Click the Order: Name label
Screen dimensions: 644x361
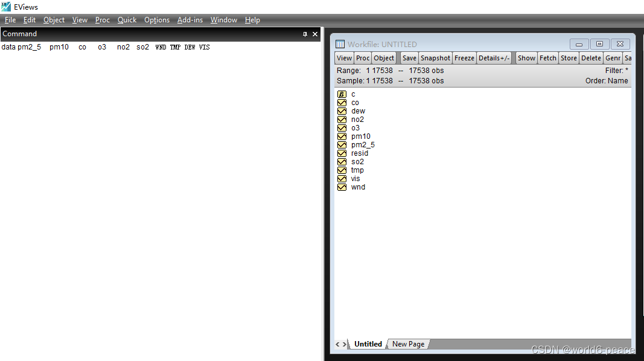pos(607,81)
